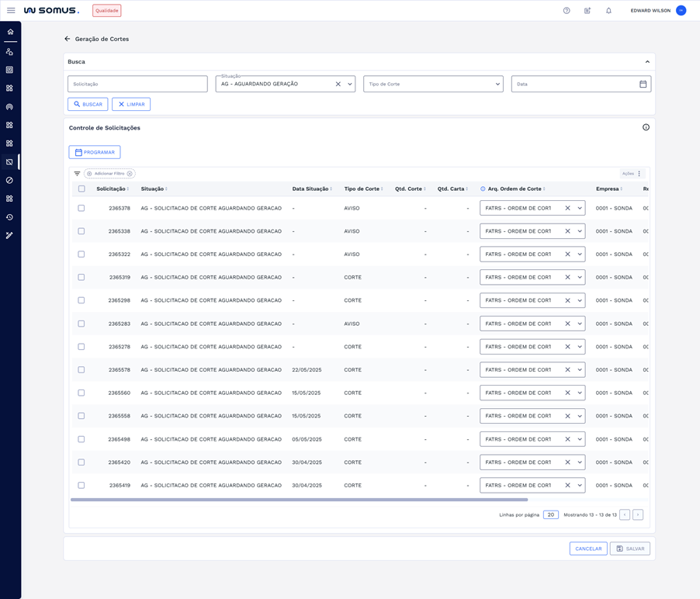This screenshot has height=599, width=700.
Task: Click the BUSCAR button
Action: [x=88, y=104]
